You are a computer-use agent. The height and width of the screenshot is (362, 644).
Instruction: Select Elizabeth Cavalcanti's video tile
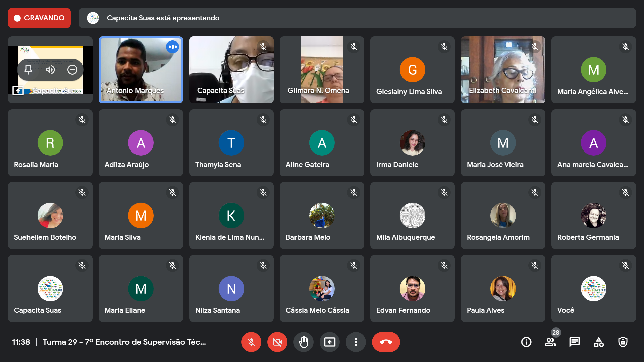[503, 70]
